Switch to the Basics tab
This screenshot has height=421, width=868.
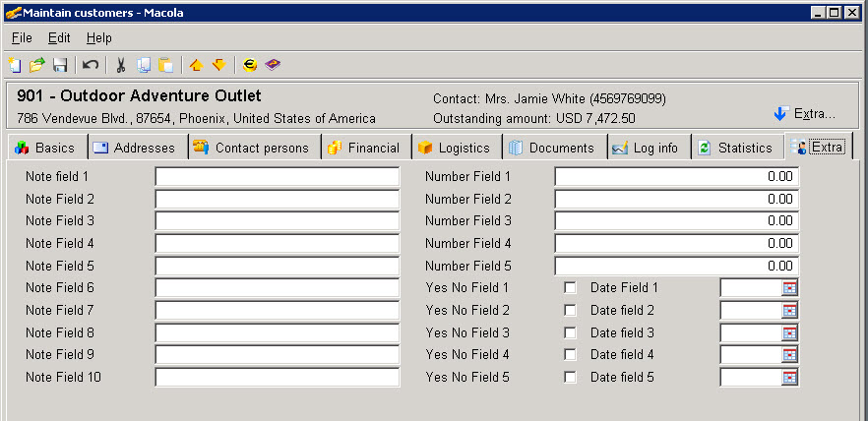pyautogui.click(x=47, y=148)
